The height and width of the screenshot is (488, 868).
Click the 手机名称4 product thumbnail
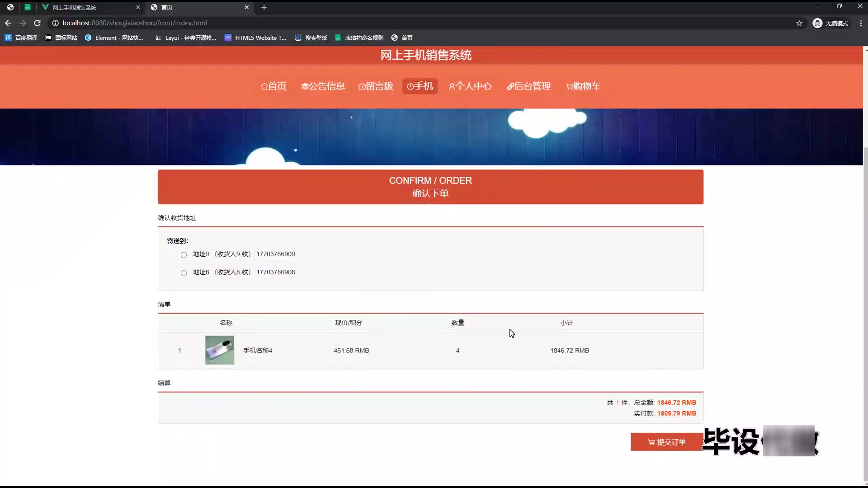(220, 350)
